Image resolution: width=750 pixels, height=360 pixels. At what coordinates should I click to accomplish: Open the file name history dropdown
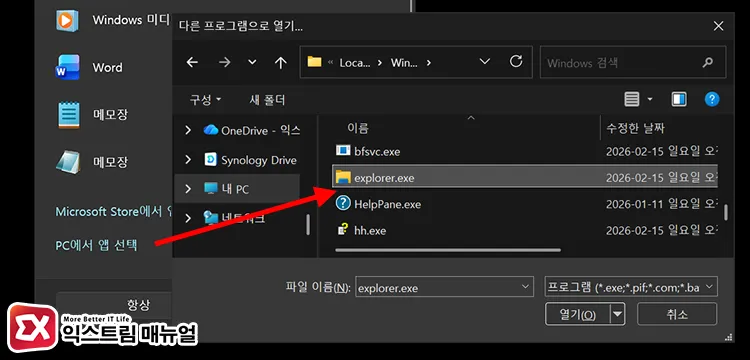[525, 288]
